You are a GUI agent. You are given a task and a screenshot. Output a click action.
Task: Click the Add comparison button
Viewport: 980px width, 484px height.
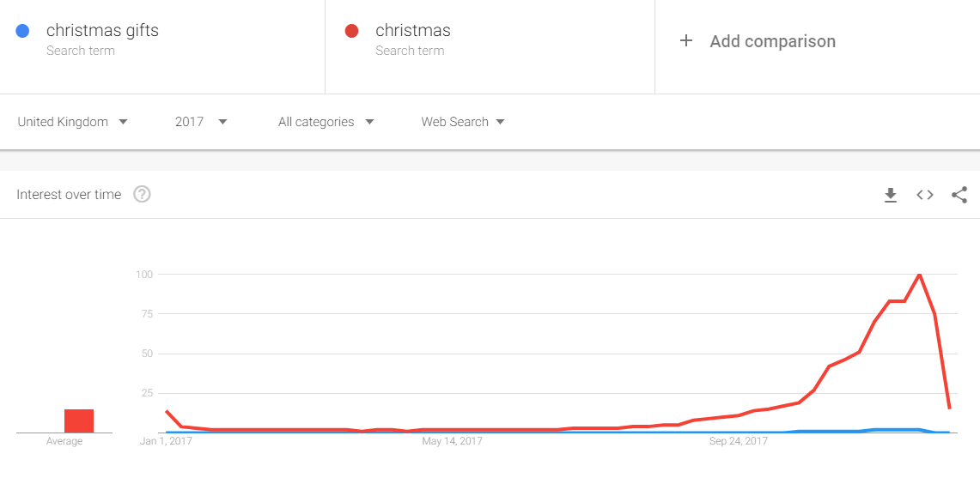pyautogui.click(x=772, y=41)
